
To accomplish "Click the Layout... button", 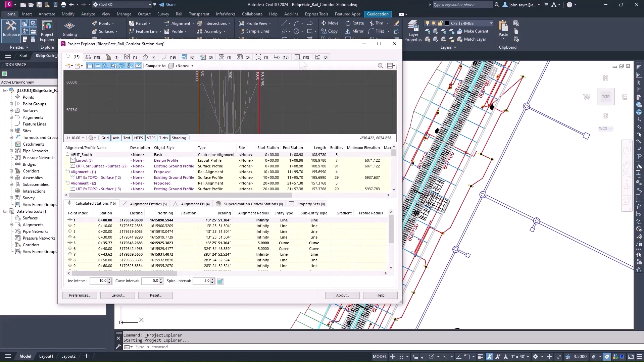I will click(x=118, y=295).
